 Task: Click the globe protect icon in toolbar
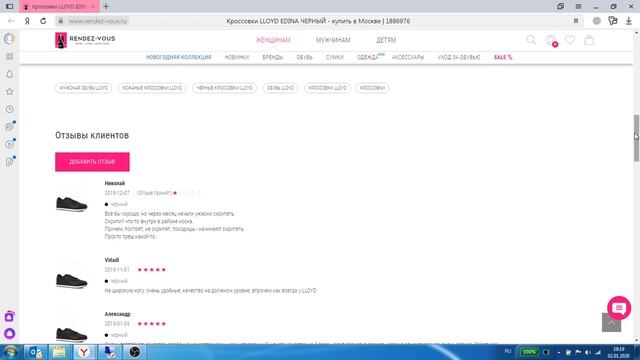click(x=597, y=21)
